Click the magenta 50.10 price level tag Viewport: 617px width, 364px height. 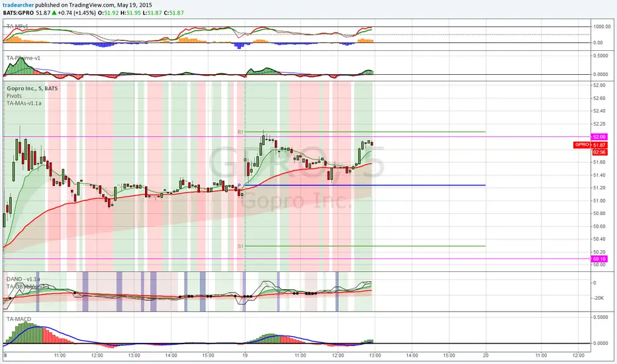coord(599,259)
